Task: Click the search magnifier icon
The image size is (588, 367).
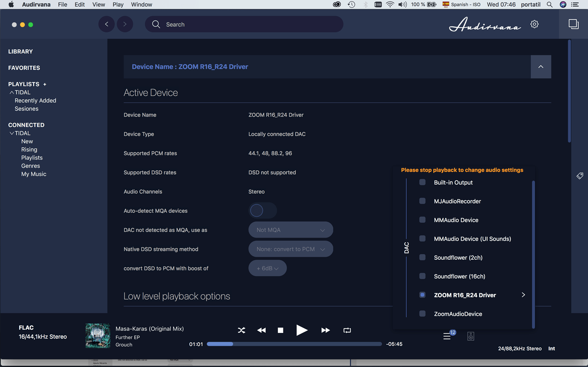Action: pos(156,24)
